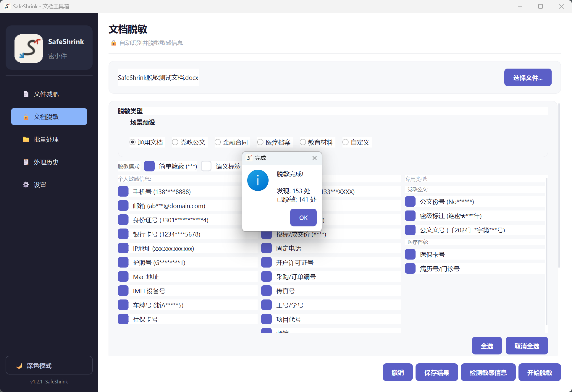The width and height of the screenshot is (572, 392).
Task: Click 选择文件... button
Action: click(x=528, y=77)
